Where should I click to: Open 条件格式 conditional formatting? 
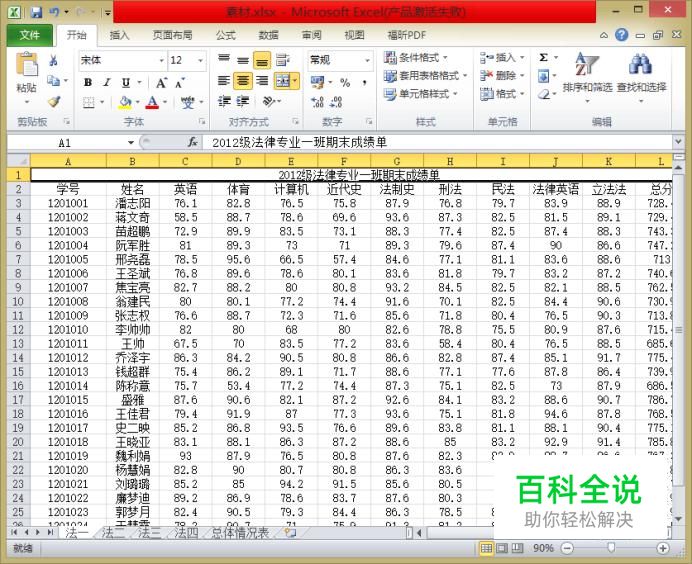coord(416,58)
